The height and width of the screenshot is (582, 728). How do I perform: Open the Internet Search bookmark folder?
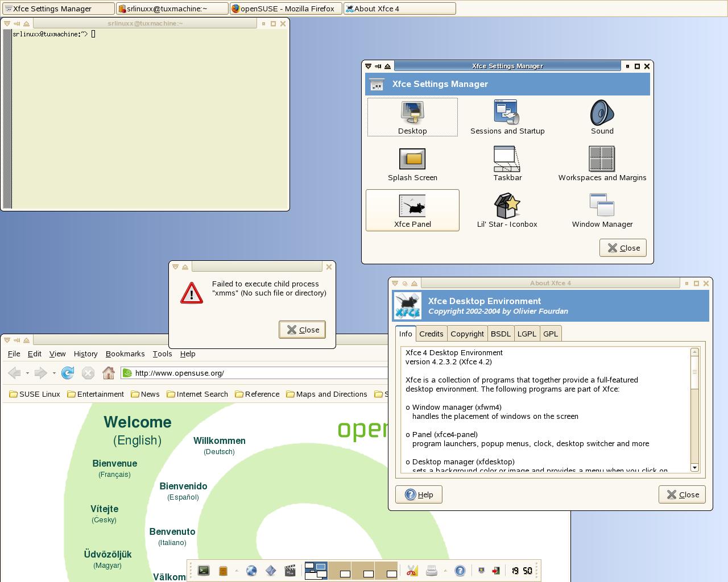tap(197, 394)
